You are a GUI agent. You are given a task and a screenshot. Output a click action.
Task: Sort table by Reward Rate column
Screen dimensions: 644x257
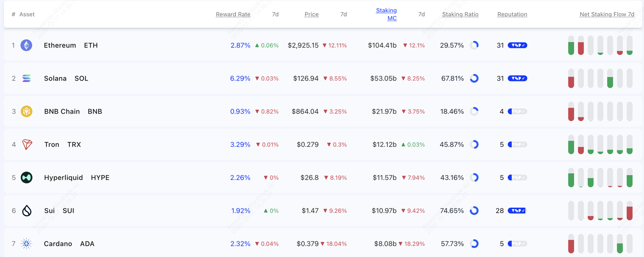point(233,15)
